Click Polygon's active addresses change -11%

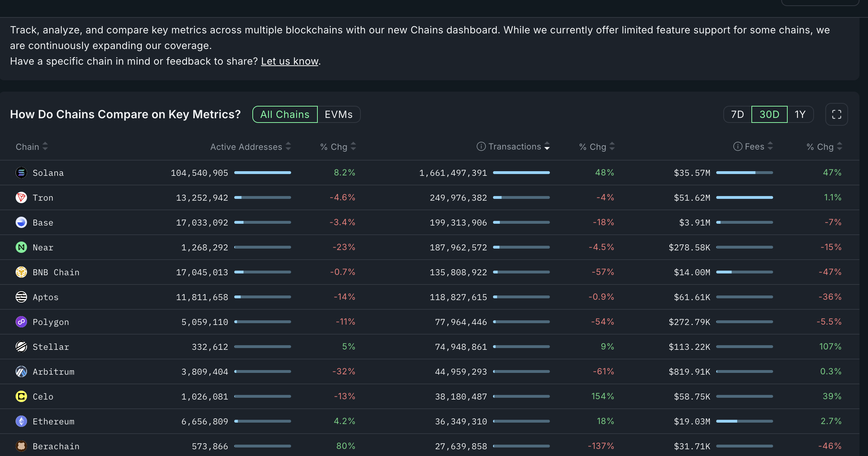tap(345, 322)
